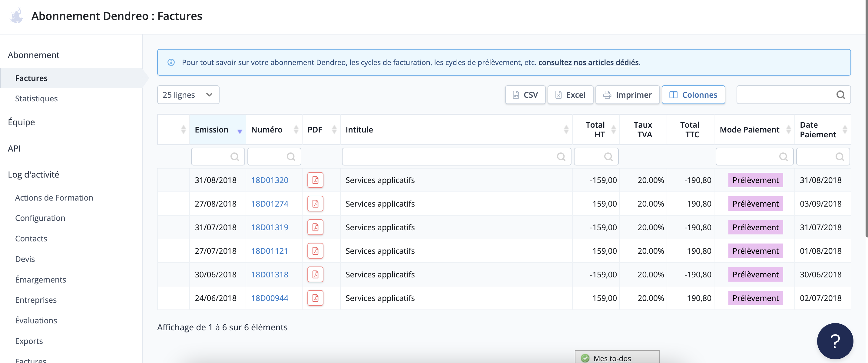Focus the Intitule column filter field

coord(456,156)
